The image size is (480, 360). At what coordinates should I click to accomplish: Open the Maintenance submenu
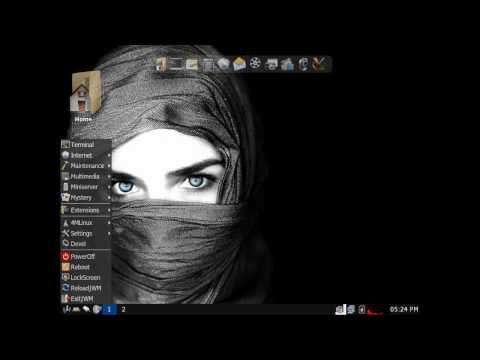coord(86,166)
